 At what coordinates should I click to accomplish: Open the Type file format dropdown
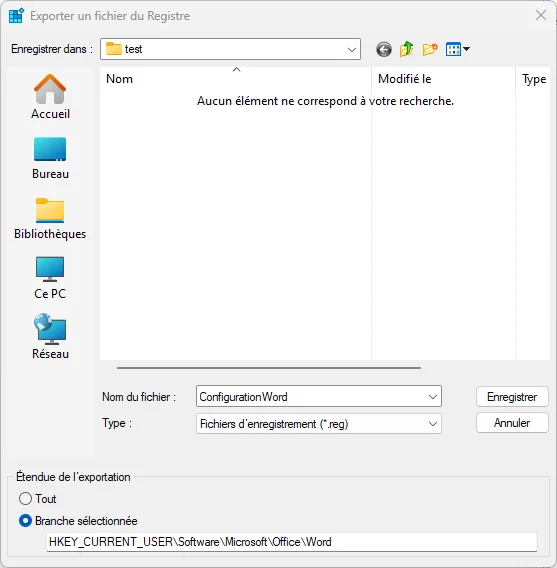pyautogui.click(x=319, y=423)
